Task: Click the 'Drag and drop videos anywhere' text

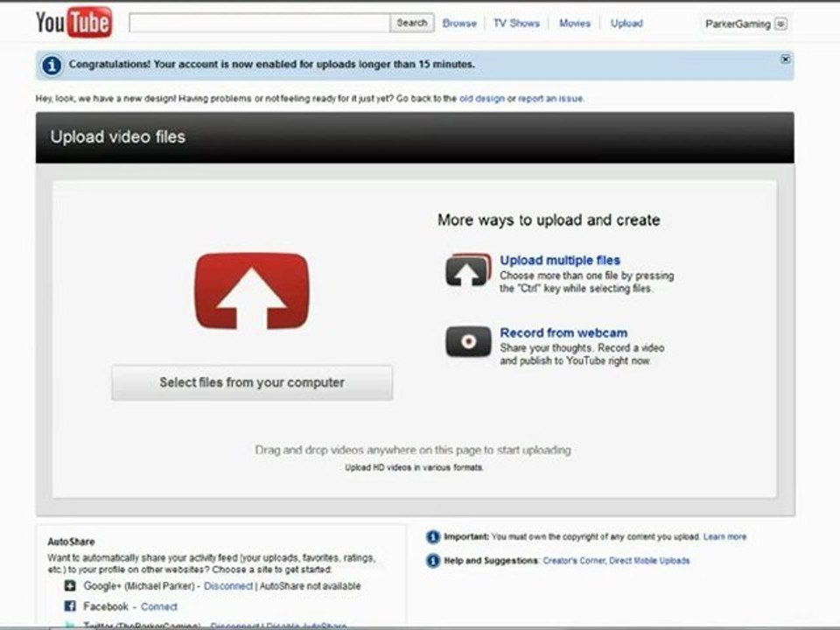Action: point(412,450)
